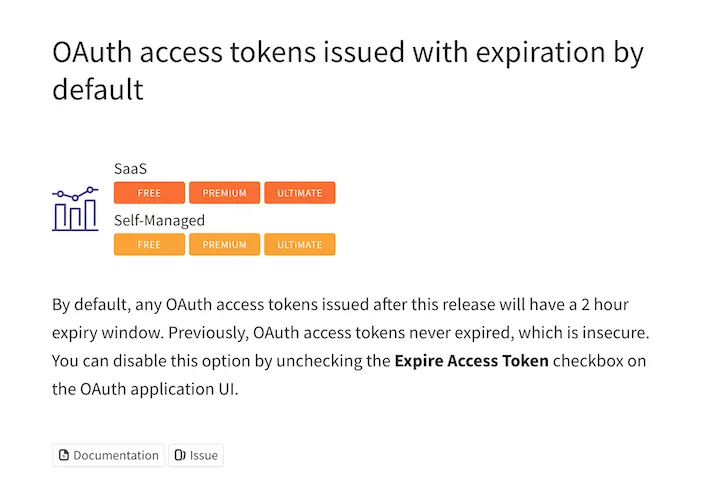This screenshot has width=707, height=500.
Task: Open the Documentation link
Action: point(108,455)
